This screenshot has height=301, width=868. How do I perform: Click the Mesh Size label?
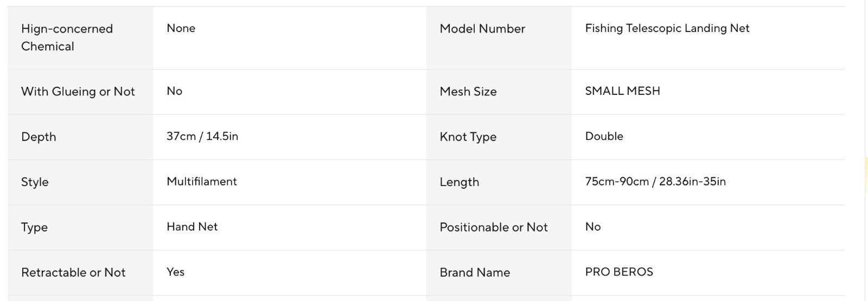468,92
